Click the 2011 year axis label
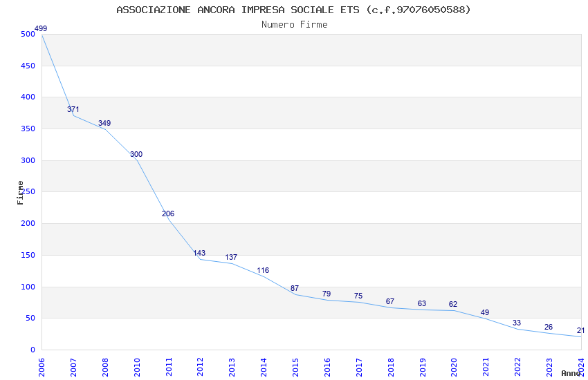Viewport: 588px width, 380px height. coord(168,368)
